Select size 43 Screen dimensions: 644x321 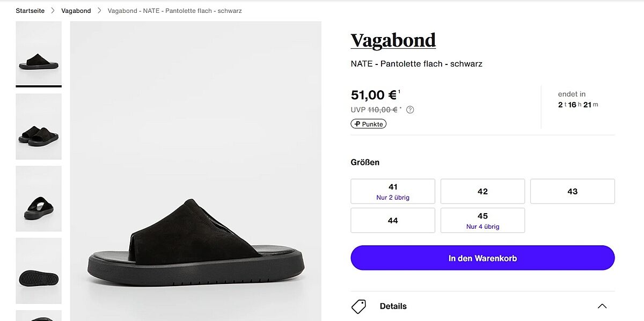[x=572, y=191]
